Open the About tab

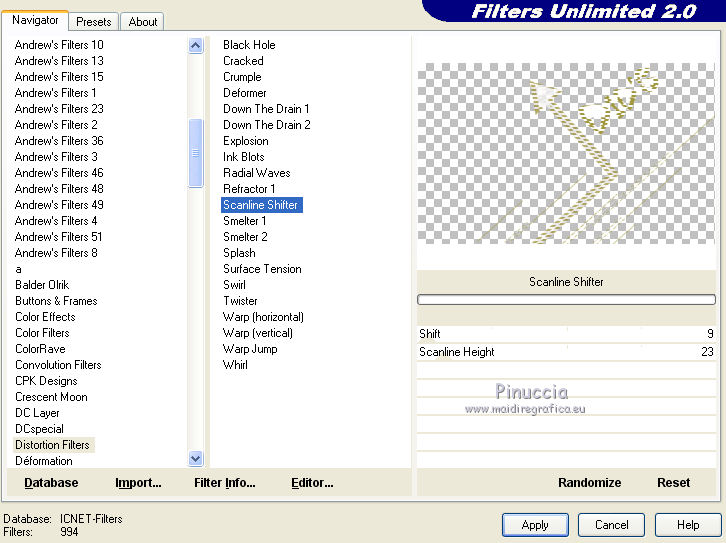[143, 22]
